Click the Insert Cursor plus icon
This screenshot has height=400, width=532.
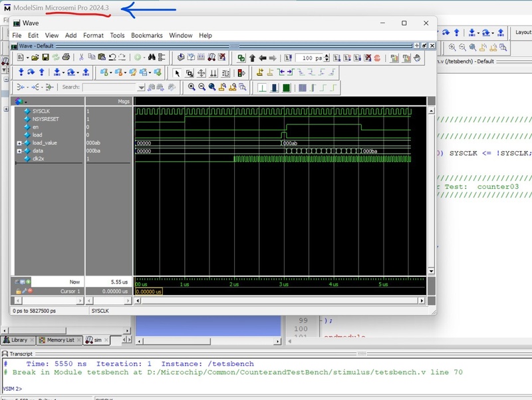pyautogui.click(x=28, y=282)
